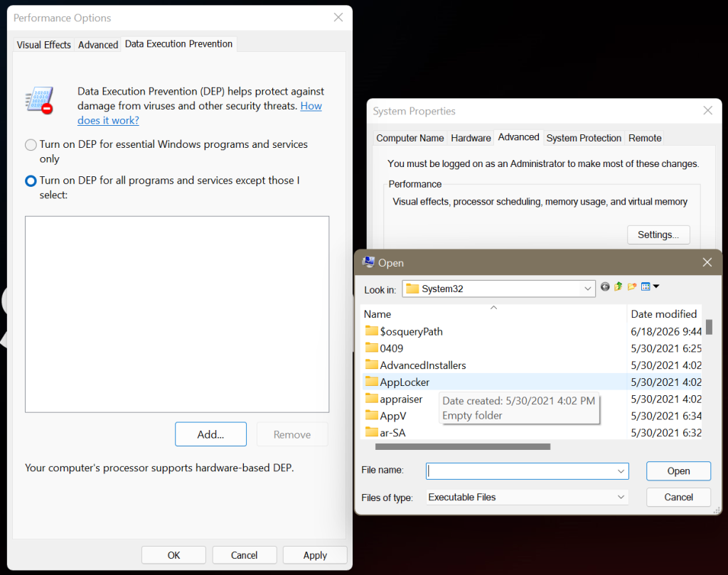Image resolution: width=728 pixels, height=575 pixels.
Task: Click the File name input field
Action: coord(527,471)
